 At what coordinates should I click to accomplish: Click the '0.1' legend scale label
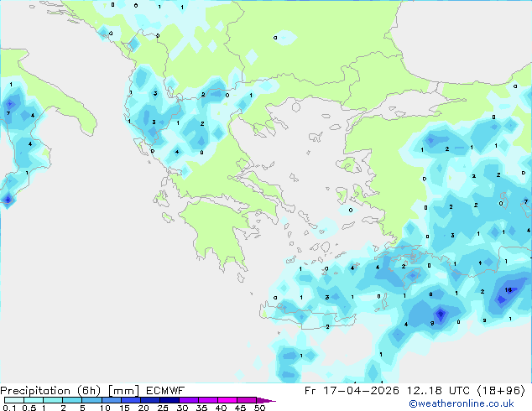[9, 408]
